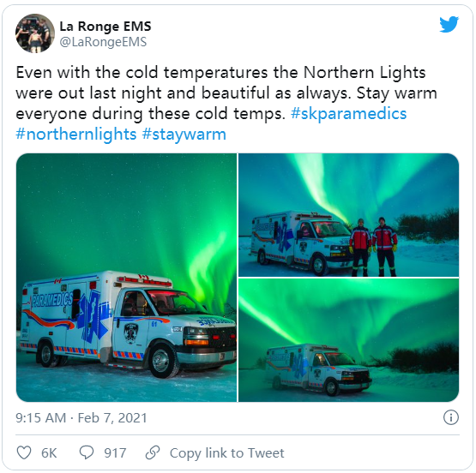Follow the #skparamedics hashtag

tap(348, 114)
